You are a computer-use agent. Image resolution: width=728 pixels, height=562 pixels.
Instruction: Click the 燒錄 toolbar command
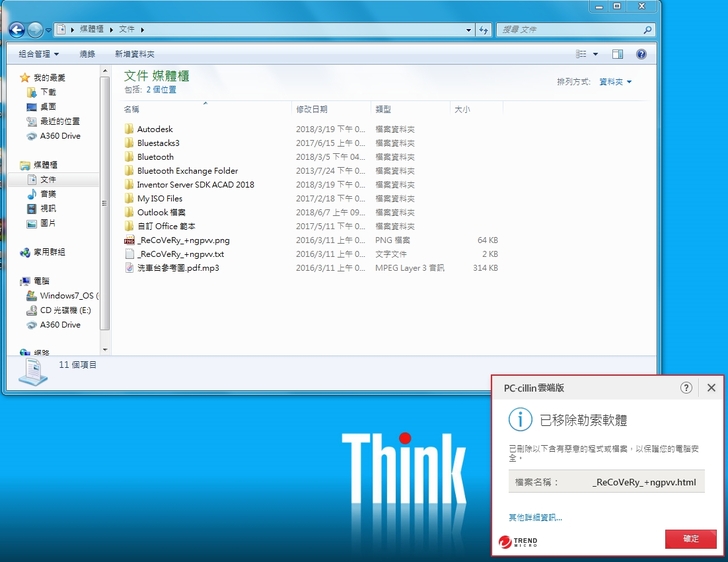pyautogui.click(x=87, y=54)
